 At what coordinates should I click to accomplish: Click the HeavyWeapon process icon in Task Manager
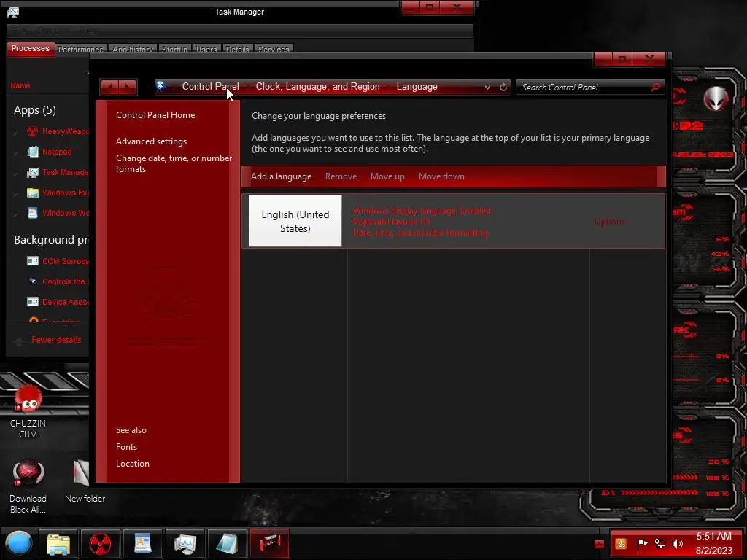point(32,131)
